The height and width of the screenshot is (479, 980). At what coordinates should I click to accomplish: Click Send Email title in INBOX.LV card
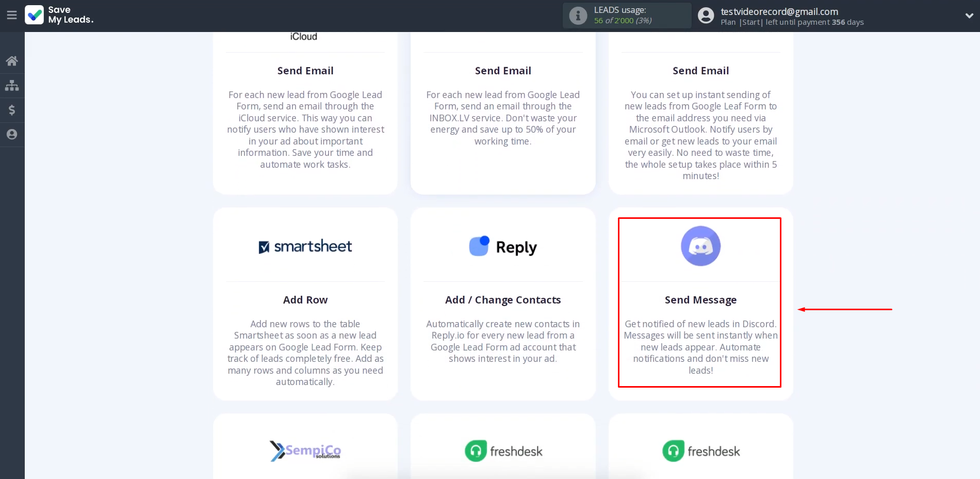[x=503, y=71]
